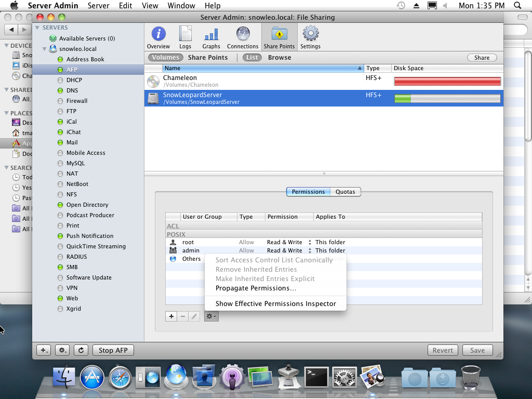Click the pane split divider handle dot

324,174
